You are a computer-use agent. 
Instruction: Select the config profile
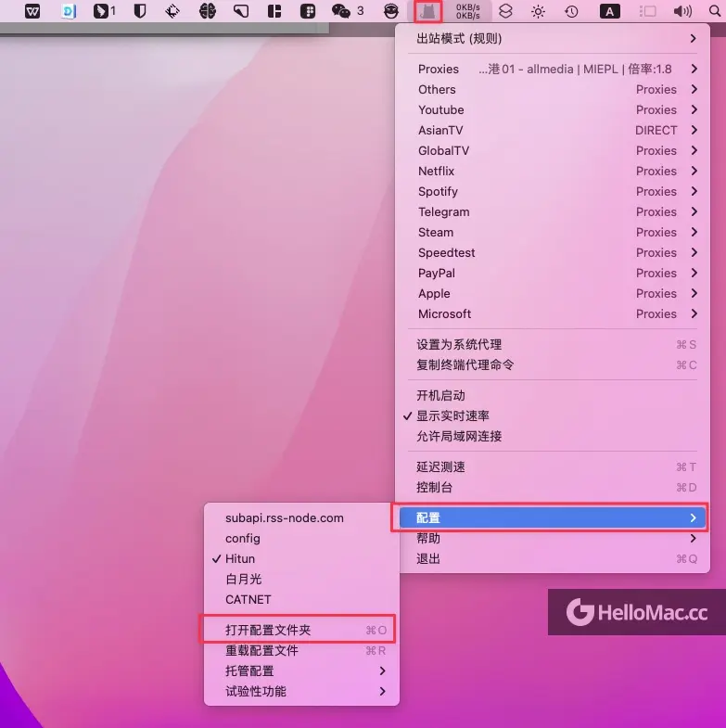(301, 538)
